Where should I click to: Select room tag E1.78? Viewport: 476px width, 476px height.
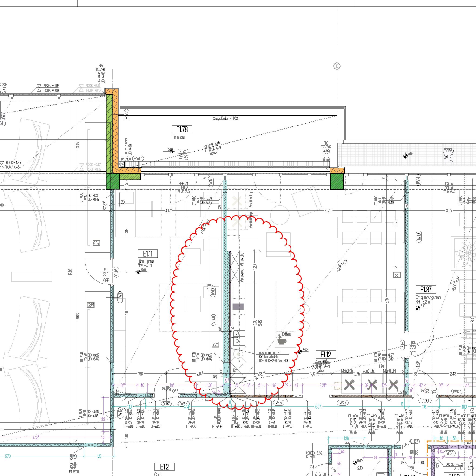point(182,129)
